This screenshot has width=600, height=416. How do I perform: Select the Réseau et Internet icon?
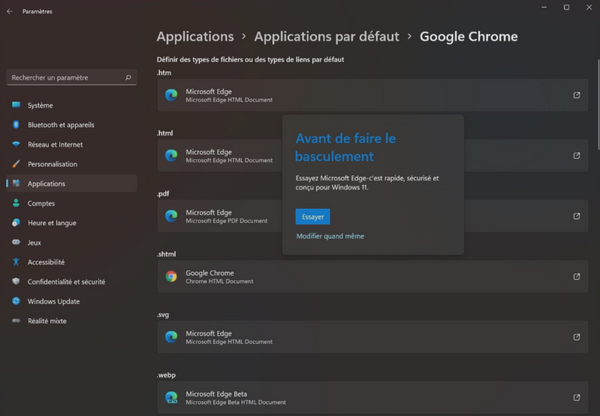tap(16, 145)
